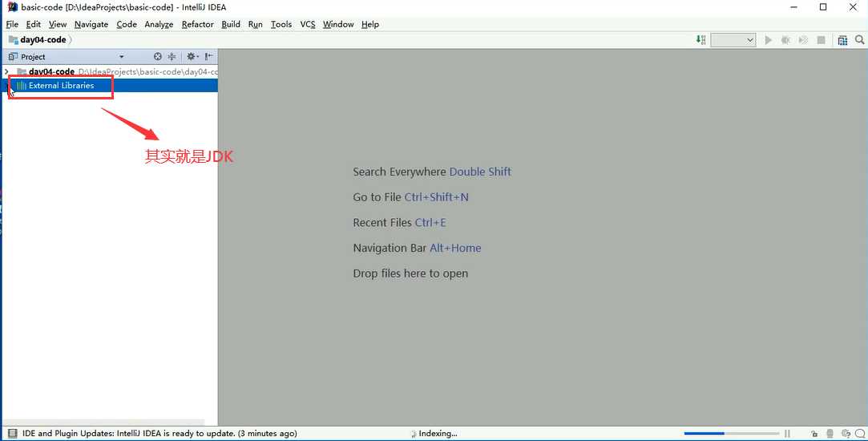Click the second-from-right status bar icon

point(846,433)
